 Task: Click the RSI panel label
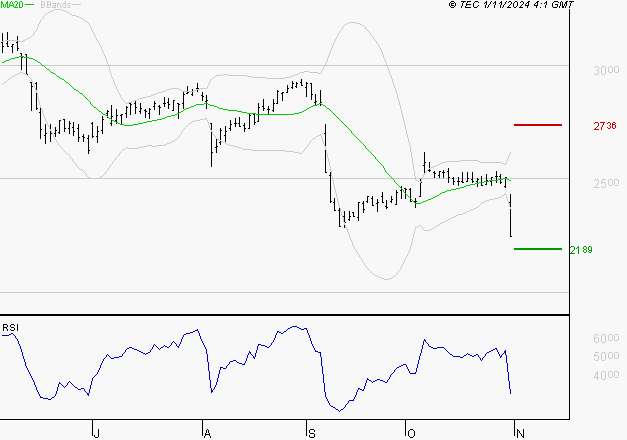point(10,328)
